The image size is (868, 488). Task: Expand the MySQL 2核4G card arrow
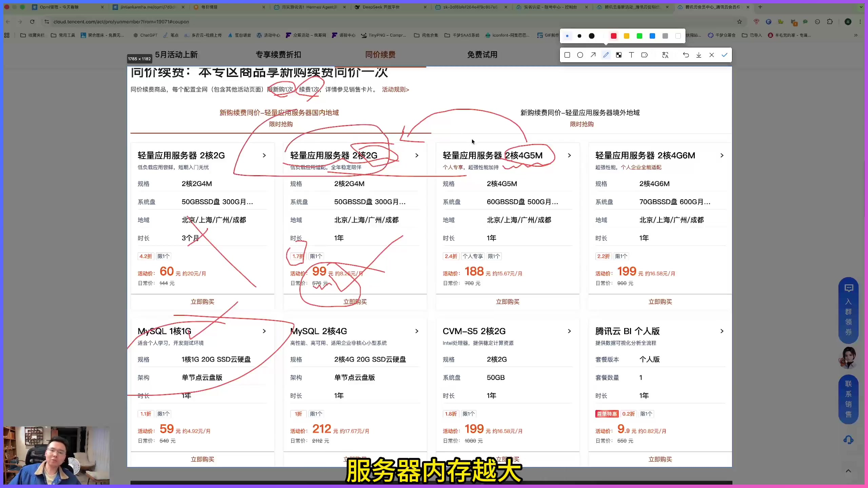point(417,331)
